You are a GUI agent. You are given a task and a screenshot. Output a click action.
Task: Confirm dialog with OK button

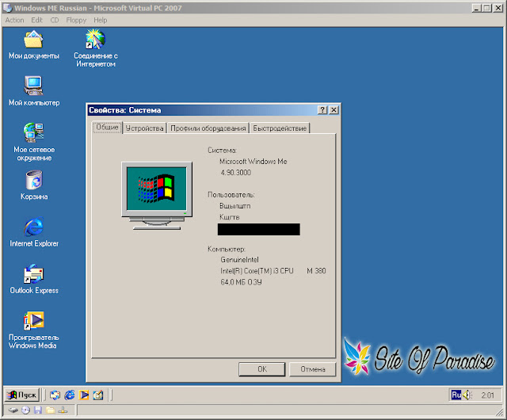(262, 369)
